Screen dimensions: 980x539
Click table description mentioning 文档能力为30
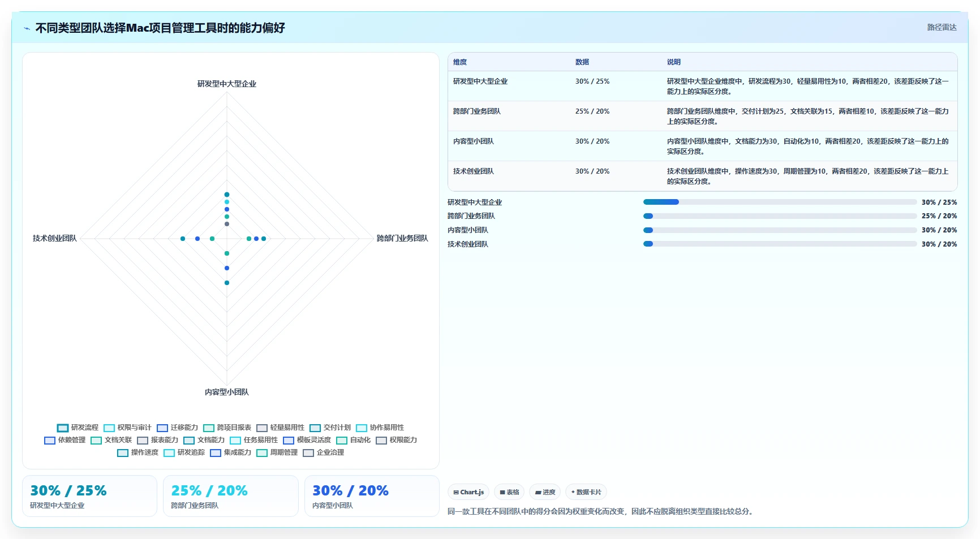[808, 146]
